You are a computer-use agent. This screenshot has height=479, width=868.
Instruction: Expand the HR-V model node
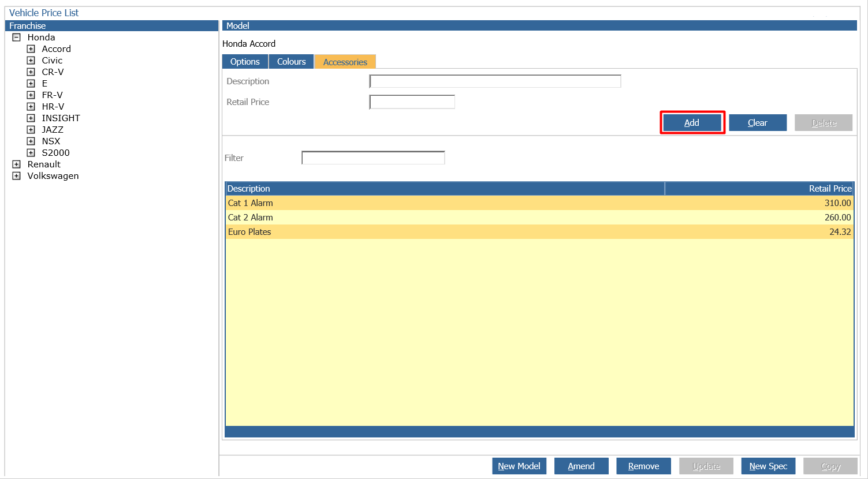point(31,107)
